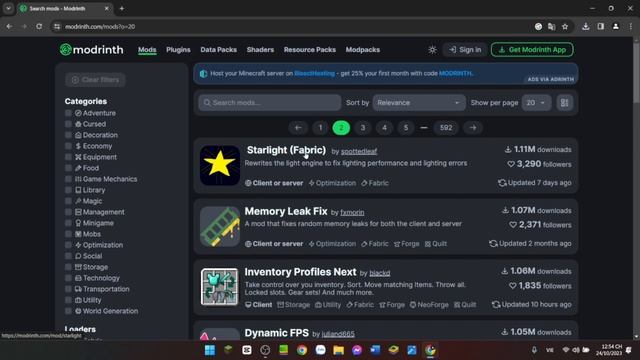Check the Equipment category
This screenshot has height=360, width=640.
click(68, 157)
